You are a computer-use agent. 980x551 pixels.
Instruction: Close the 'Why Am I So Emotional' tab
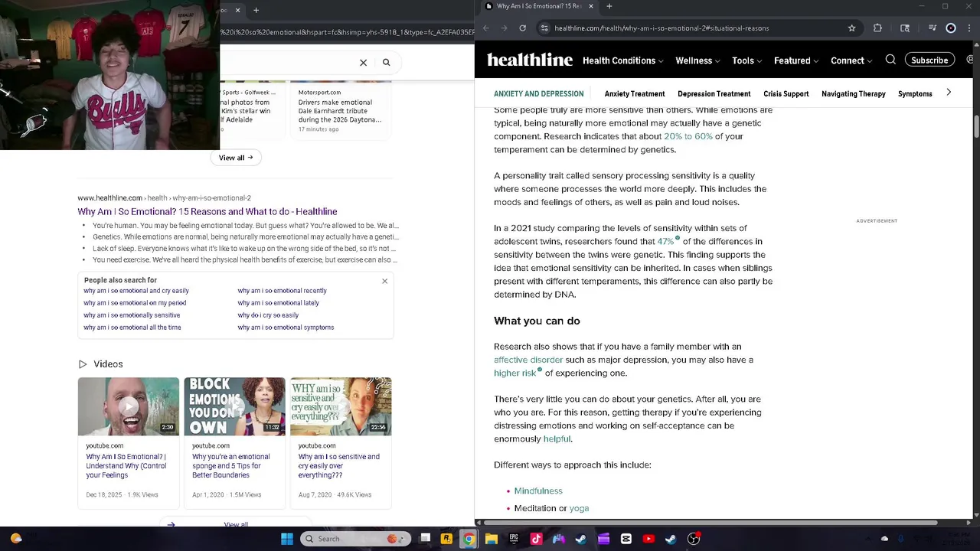(x=591, y=6)
